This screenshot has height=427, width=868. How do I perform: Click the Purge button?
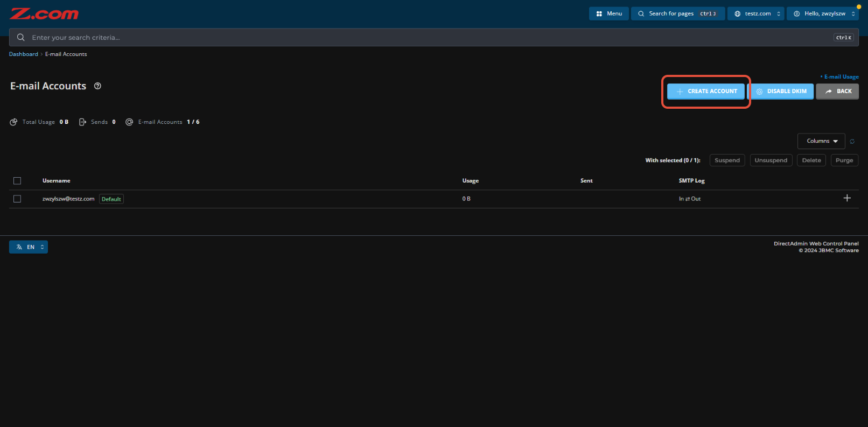coord(844,160)
